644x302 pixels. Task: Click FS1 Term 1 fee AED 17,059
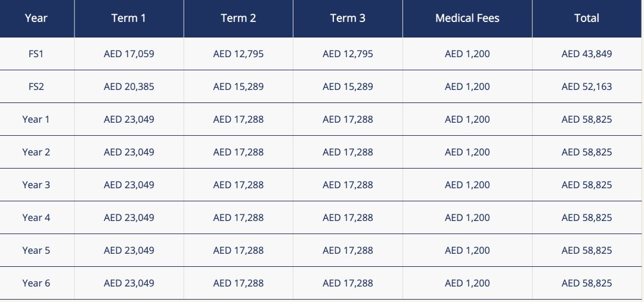click(x=129, y=54)
